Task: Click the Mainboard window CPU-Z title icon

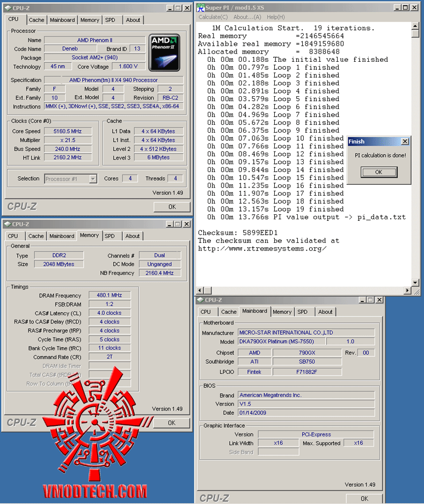Action: point(201,300)
